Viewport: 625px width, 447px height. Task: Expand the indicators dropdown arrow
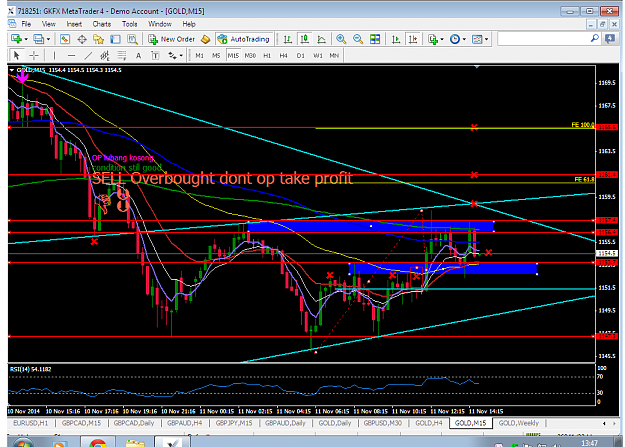point(442,39)
